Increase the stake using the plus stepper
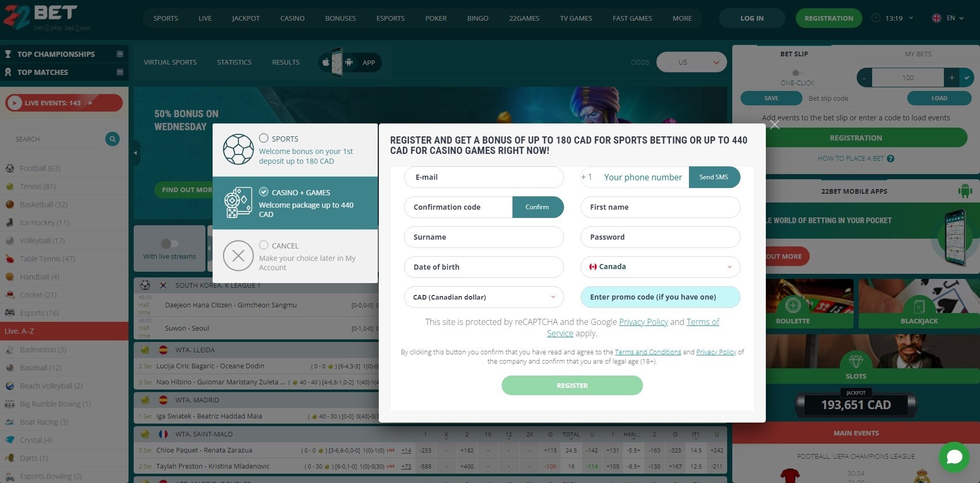 [952, 77]
